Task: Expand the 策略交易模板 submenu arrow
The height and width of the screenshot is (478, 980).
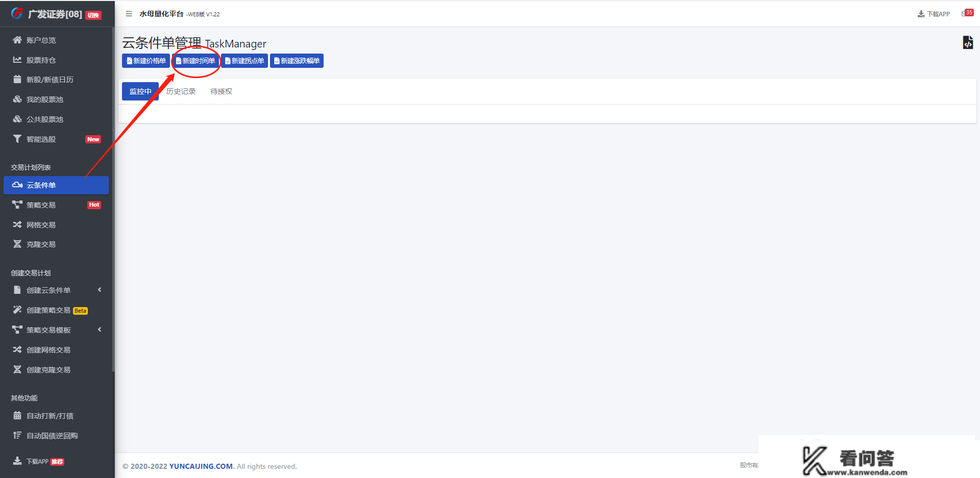Action: click(100, 330)
